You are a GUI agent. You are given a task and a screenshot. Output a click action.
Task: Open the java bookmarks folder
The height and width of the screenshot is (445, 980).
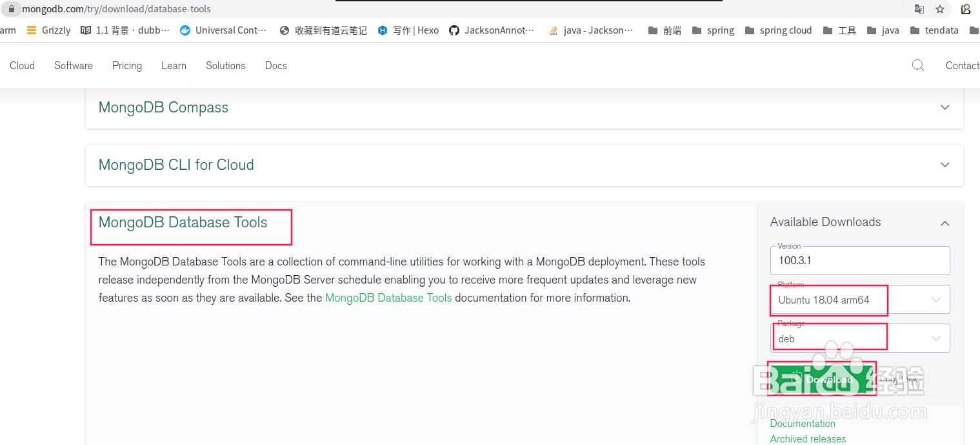tap(883, 30)
